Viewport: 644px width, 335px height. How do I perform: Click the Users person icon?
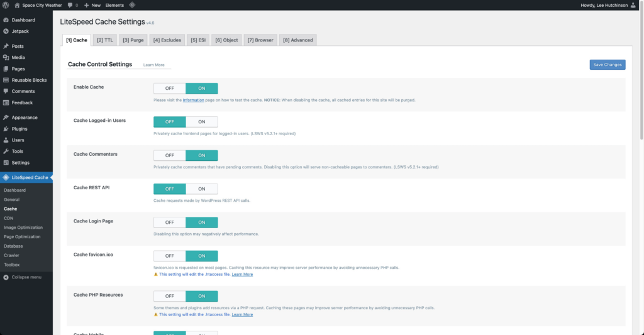pyautogui.click(x=6, y=140)
